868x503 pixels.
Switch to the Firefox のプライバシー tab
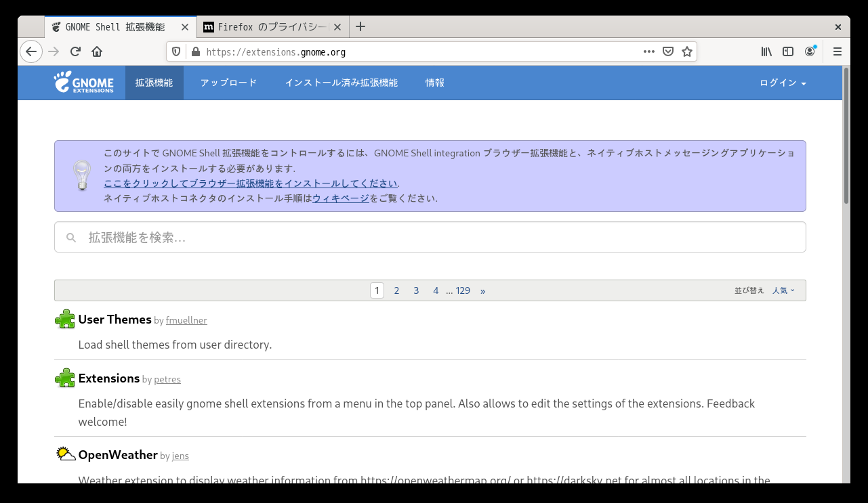coord(272,27)
